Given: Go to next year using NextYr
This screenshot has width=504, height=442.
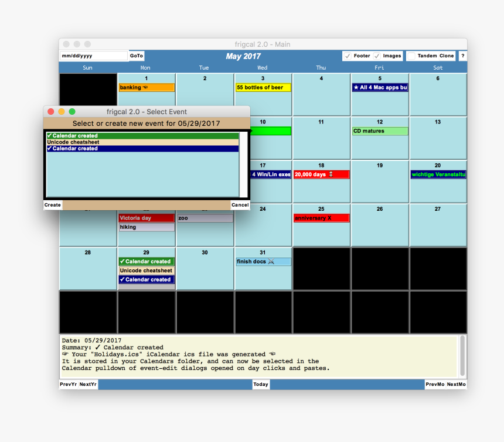Looking at the screenshot, I should click(x=88, y=385).
